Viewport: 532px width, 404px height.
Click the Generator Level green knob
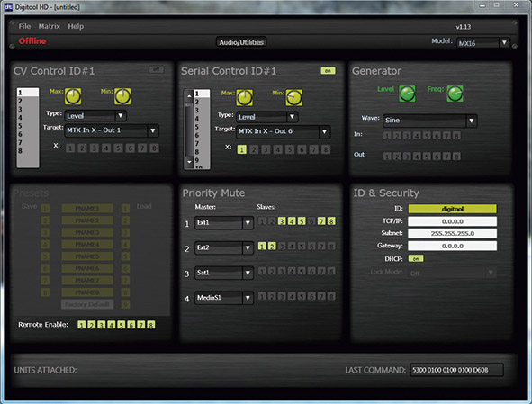[x=407, y=94]
